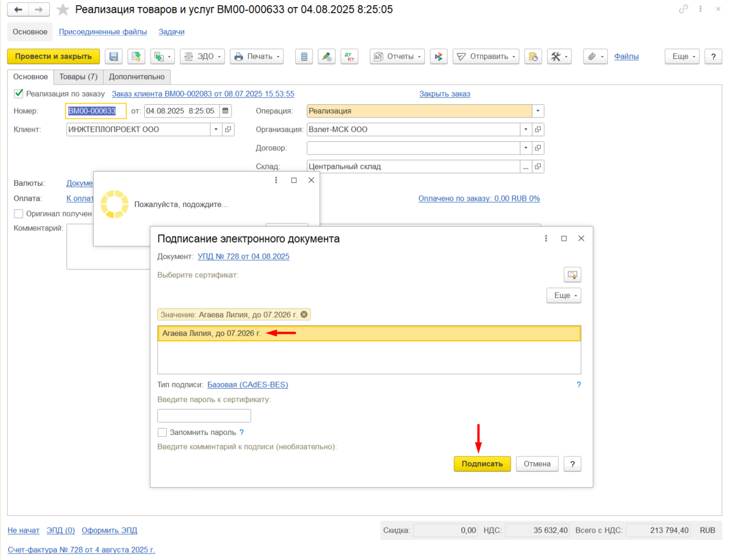Open the Задачи section
The width and height of the screenshot is (730, 560).
[171, 32]
